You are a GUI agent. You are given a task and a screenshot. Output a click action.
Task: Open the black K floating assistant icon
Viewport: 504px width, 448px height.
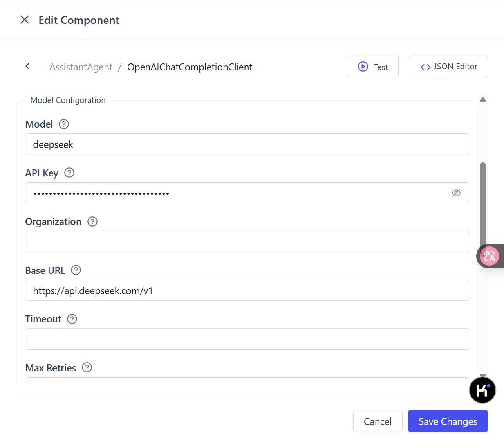pos(482,390)
